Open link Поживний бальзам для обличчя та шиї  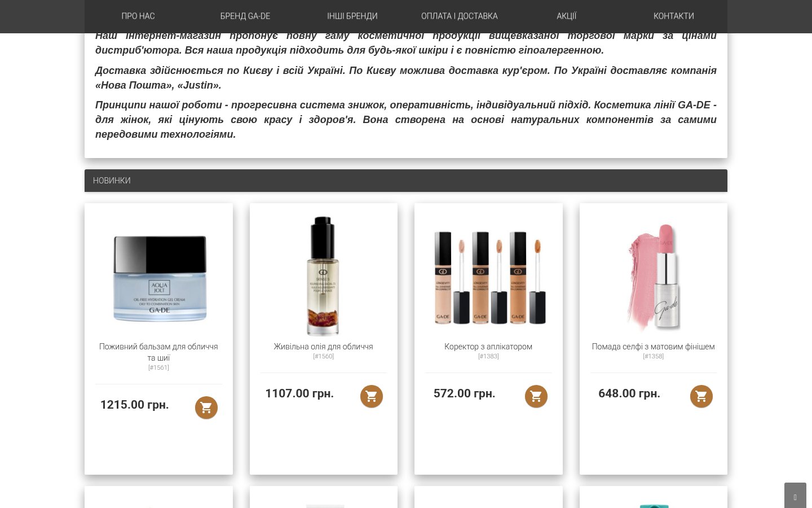click(158, 352)
